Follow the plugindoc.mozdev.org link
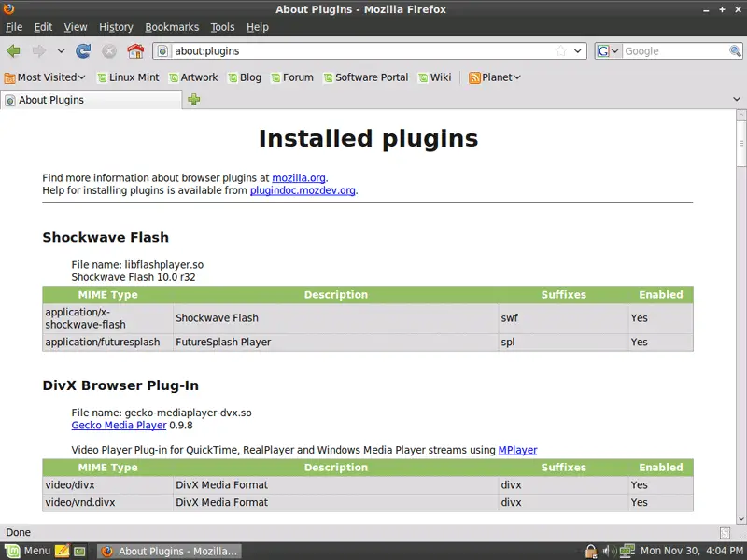This screenshot has width=747, height=560. 303,190
